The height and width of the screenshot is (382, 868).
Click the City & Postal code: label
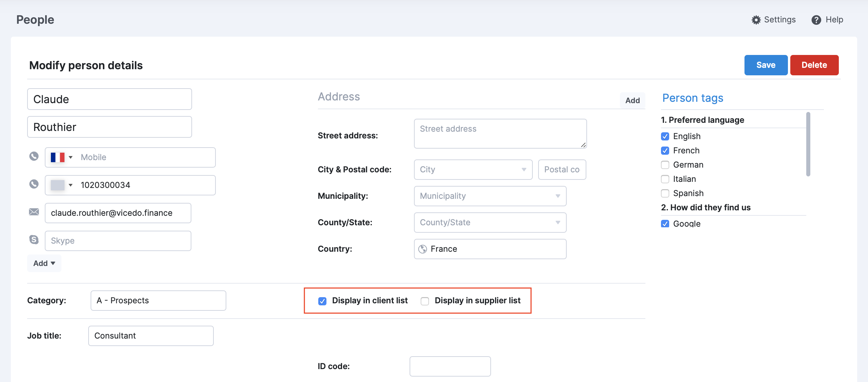coord(355,170)
